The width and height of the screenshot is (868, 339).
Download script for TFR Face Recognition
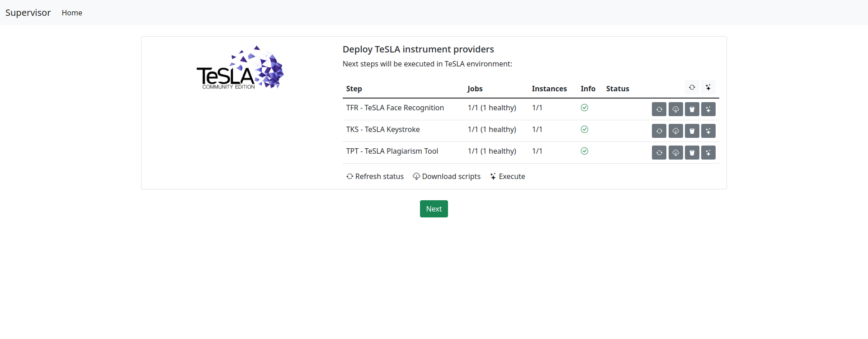click(676, 109)
